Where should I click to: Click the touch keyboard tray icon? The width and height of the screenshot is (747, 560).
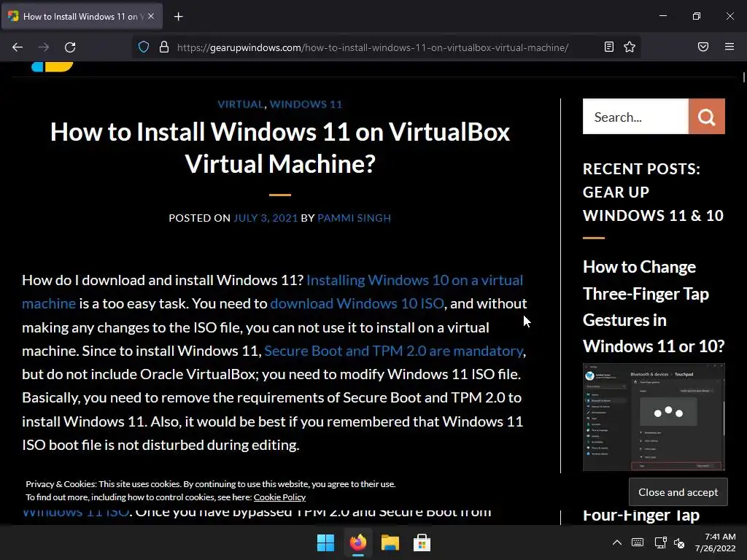click(638, 542)
